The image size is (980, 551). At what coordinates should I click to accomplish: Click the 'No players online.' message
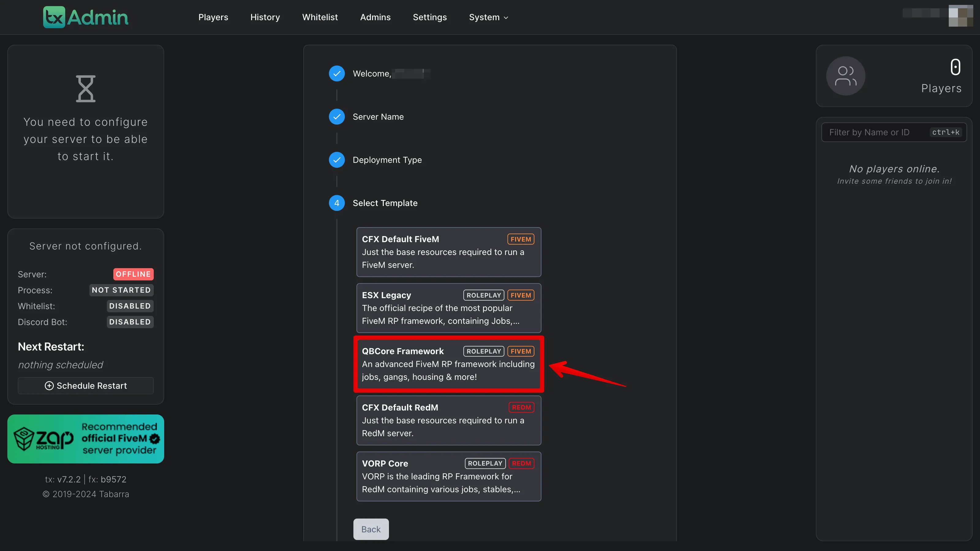pos(894,169)
